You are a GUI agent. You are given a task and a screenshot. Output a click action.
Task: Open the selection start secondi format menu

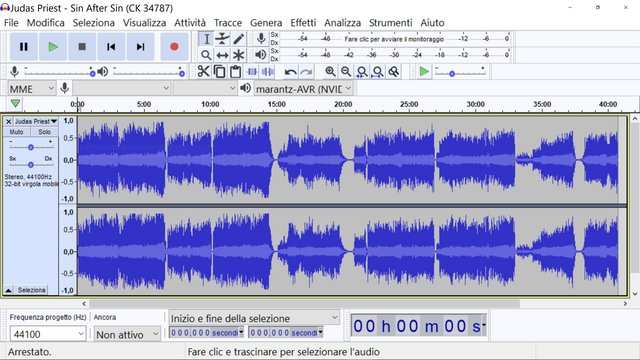(x=241, y=333)
